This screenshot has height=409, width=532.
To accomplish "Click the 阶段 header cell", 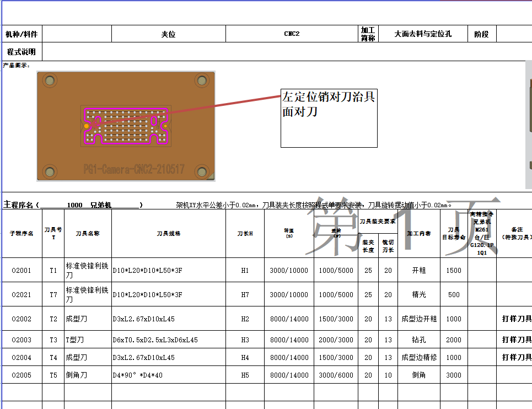I will point(482,33).
